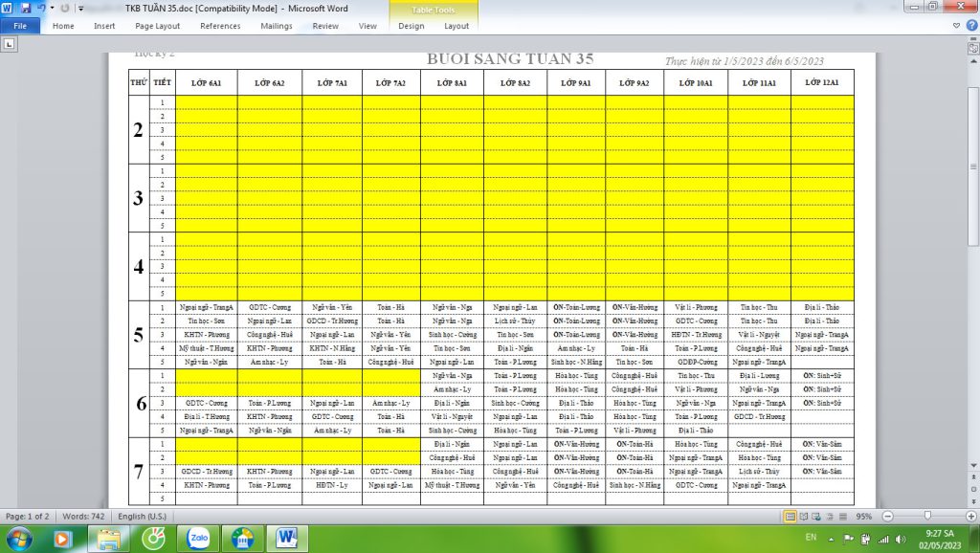Viewport: 980px width, 553px height.
Task: Click the tab stop selector on ruler corner
Action: click(8, 44)
